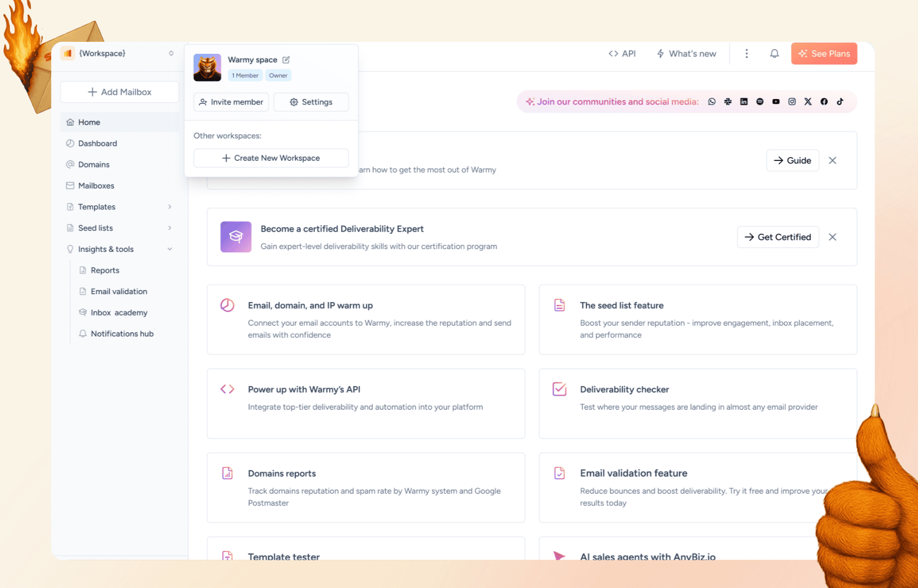The width and height of the screenshot is (918, 588).
Task: Open the Domains reports card title
Action: click(282, 474)
